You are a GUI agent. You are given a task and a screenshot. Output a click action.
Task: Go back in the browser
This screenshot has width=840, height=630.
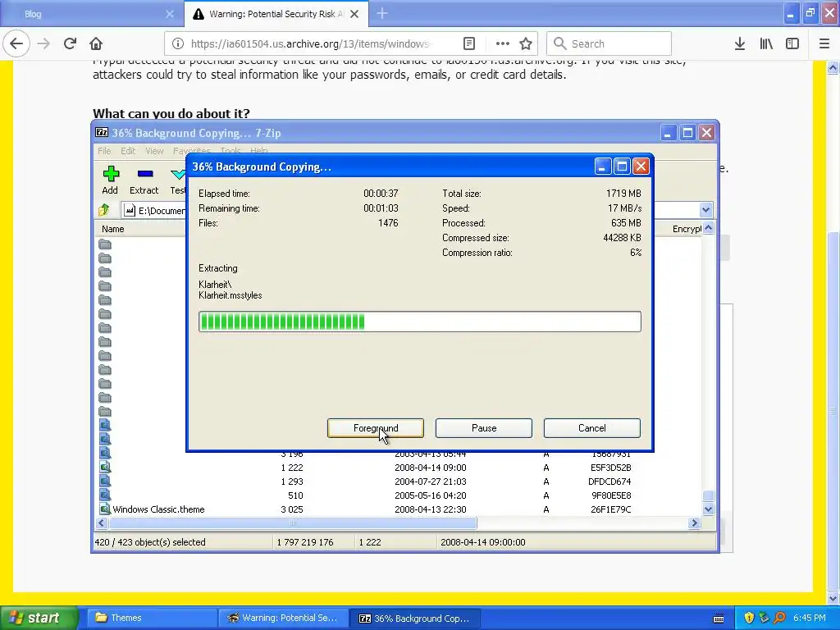tap(16, 43)
